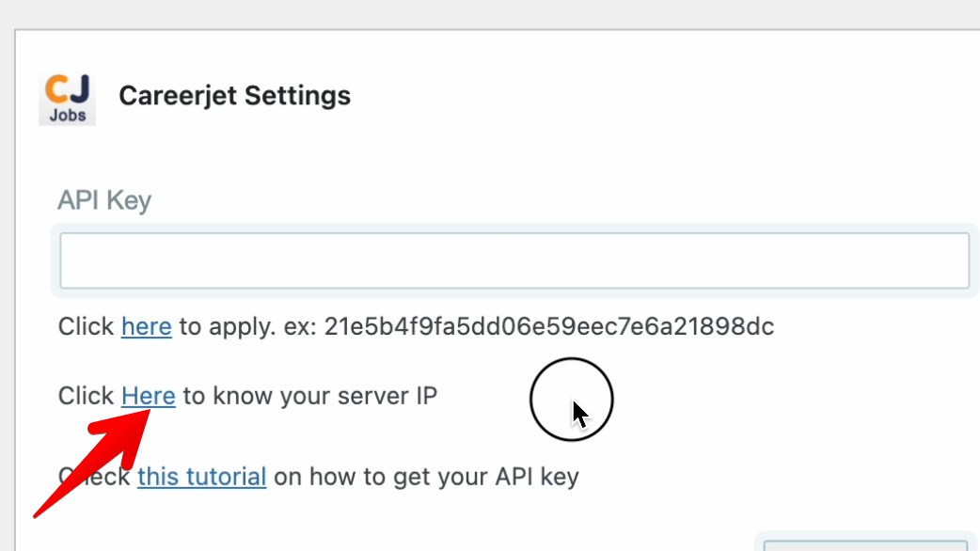Open the "this tutorial" link
Image resolution: width=980 pixels, height=551 pixels.
pyautogui.click(x=201, y=477)
